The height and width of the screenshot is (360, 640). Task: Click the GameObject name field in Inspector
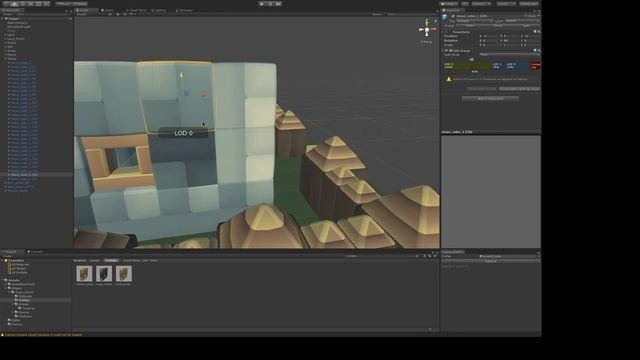click(489, 16)
